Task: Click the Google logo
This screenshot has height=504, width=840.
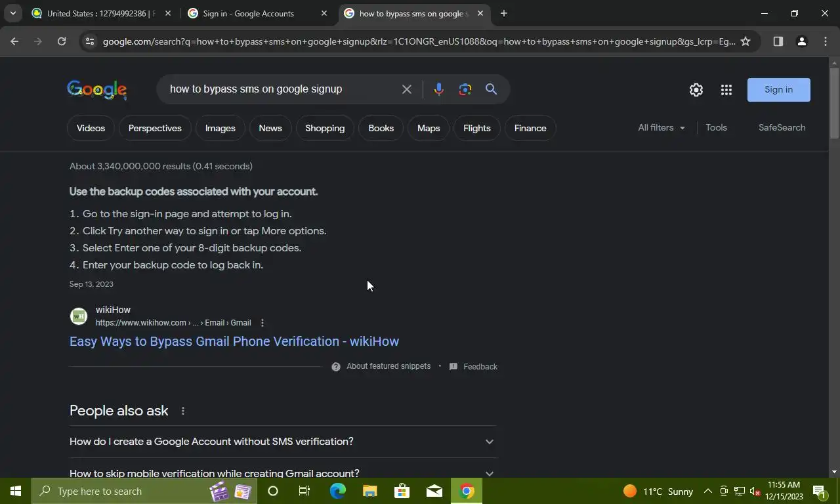Action: click(97, 90)
